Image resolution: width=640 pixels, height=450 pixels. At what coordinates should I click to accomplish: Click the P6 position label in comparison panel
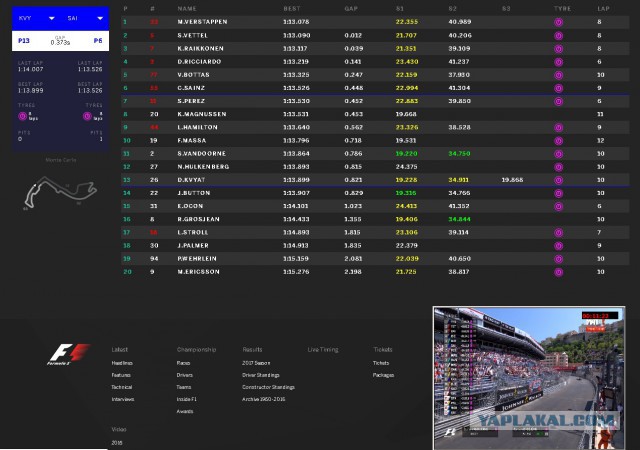(x=98, y=41)
